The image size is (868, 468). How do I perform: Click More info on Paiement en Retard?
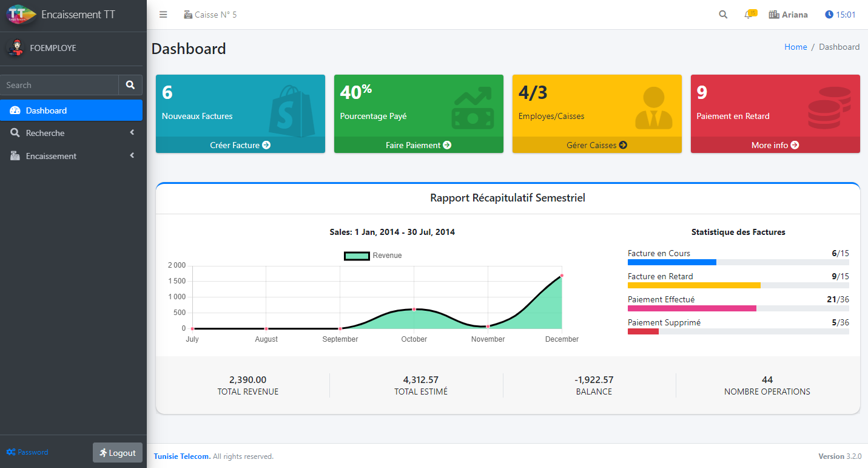[775, 145]
